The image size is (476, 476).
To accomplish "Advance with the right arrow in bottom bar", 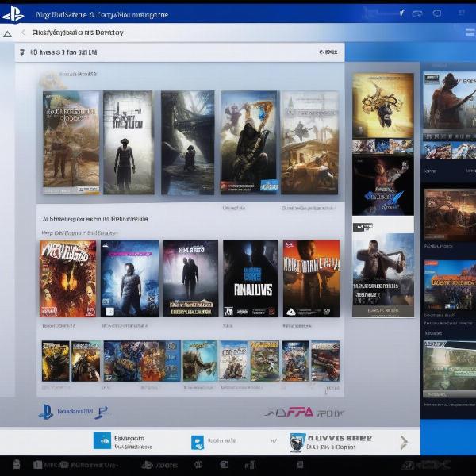I will [x=404, y=443].
